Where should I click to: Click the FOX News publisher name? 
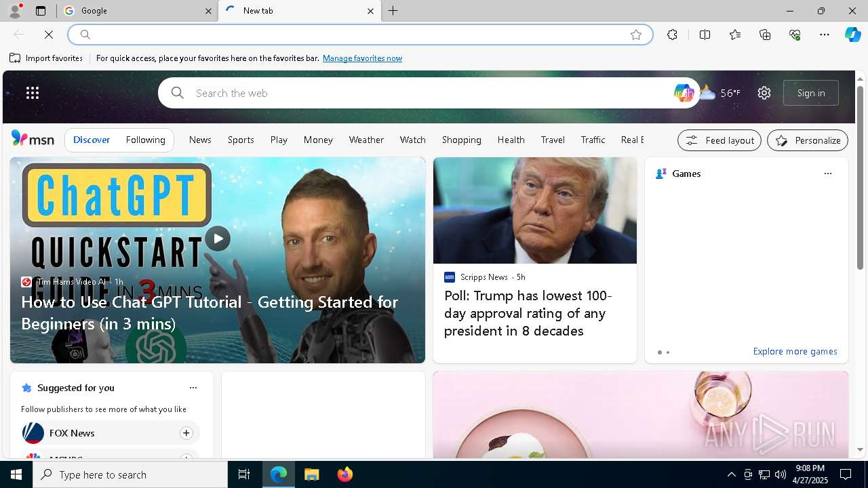pyautogui.click(x=72, y=433)
